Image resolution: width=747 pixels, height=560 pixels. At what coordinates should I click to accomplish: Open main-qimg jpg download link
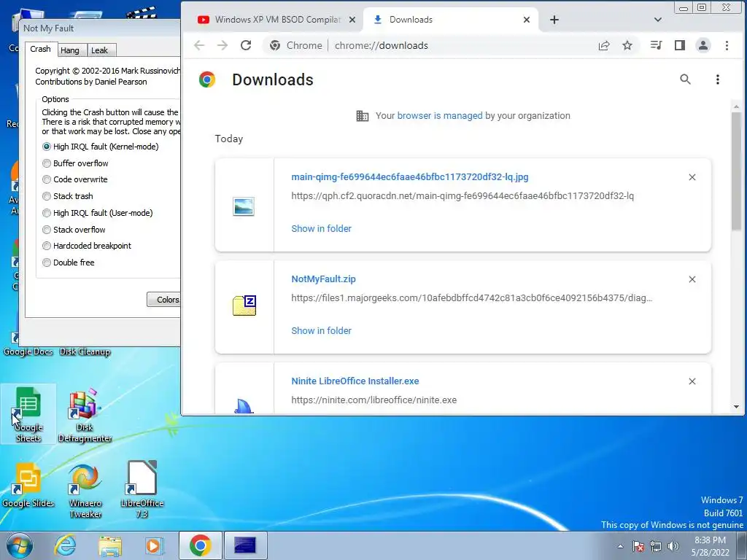click(410, 177)
